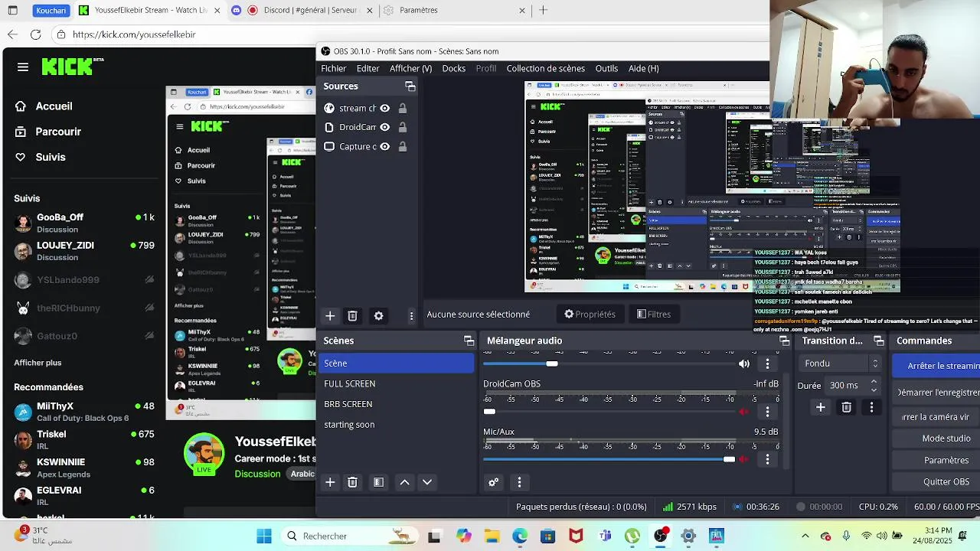Viewport: 980px width, 551px height.
Task: Open the Fondu transition dropdown
Action: tap(841, 364)
